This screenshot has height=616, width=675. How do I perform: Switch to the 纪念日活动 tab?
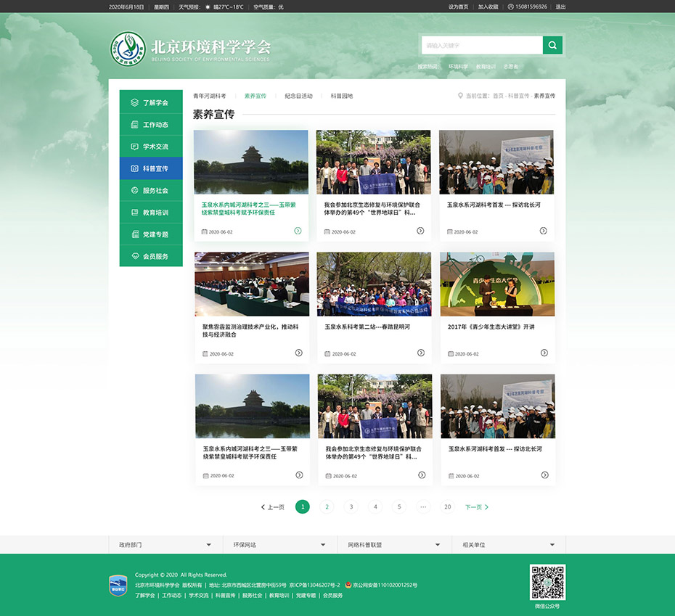[x=298, y=96]
